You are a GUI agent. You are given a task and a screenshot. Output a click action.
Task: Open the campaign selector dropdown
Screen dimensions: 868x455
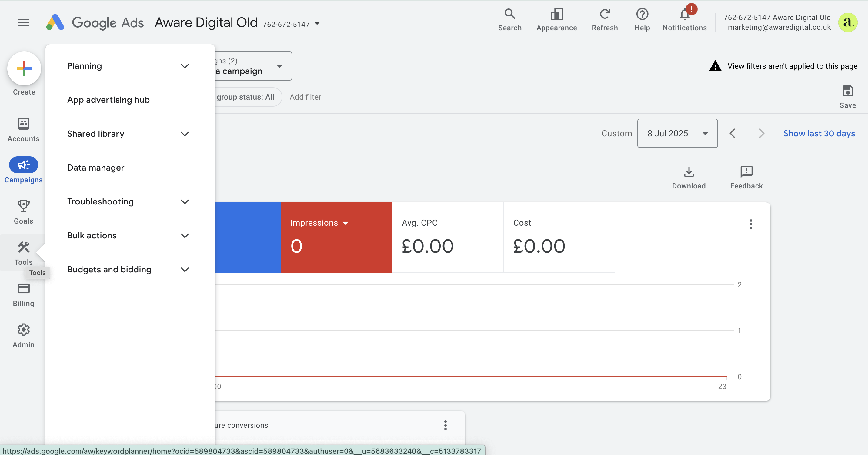(253, 66)
